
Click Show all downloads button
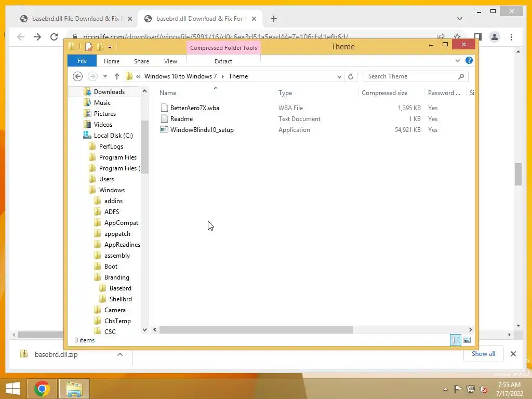pyautogui.click(x=483, y=354)
